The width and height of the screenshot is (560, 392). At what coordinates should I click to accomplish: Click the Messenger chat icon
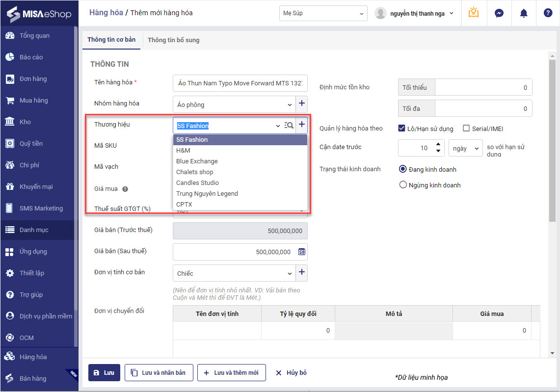pyautogui.click(x=499, y=13)
